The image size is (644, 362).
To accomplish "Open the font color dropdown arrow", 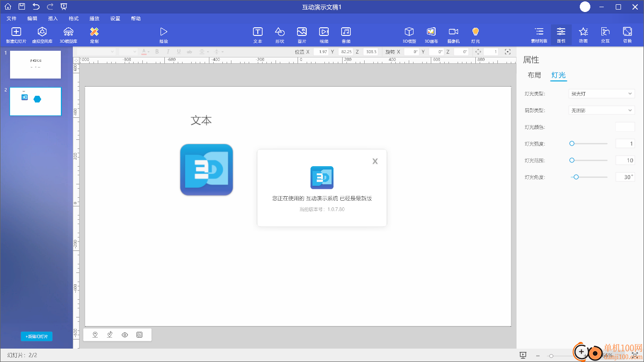I will point(149,52).
